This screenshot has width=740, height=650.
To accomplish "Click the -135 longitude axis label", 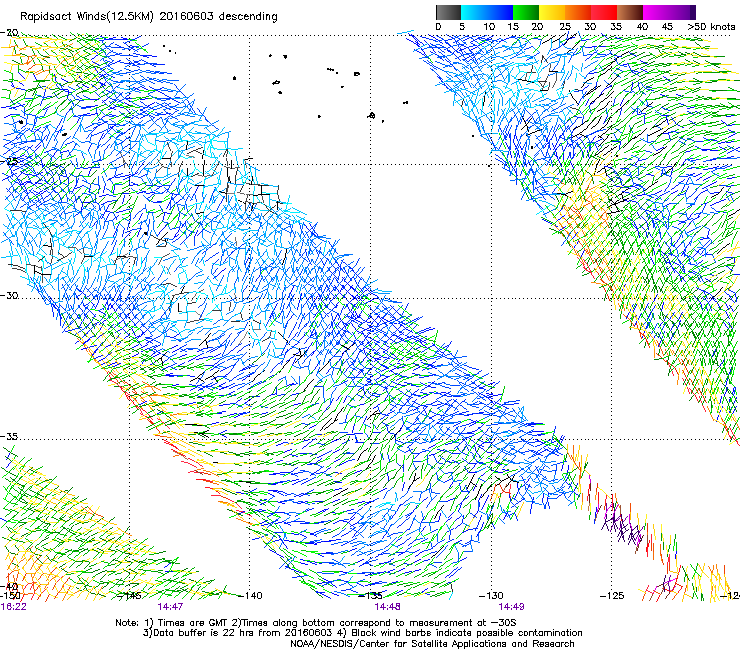I will point(371,596).
